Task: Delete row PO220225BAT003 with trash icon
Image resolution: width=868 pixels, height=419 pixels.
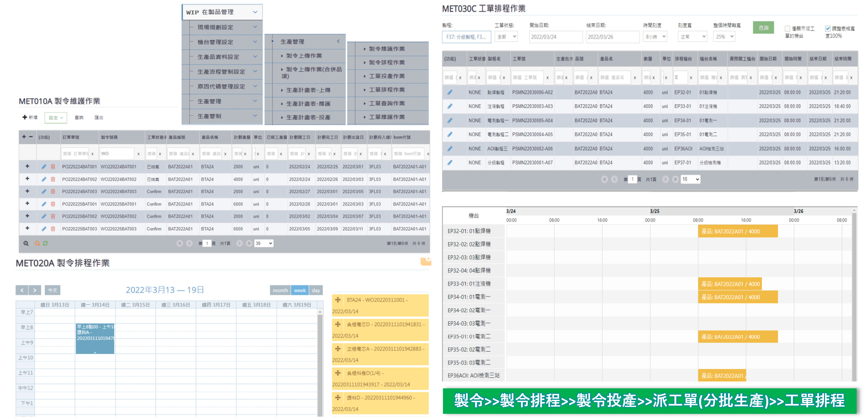Action: 53,229
